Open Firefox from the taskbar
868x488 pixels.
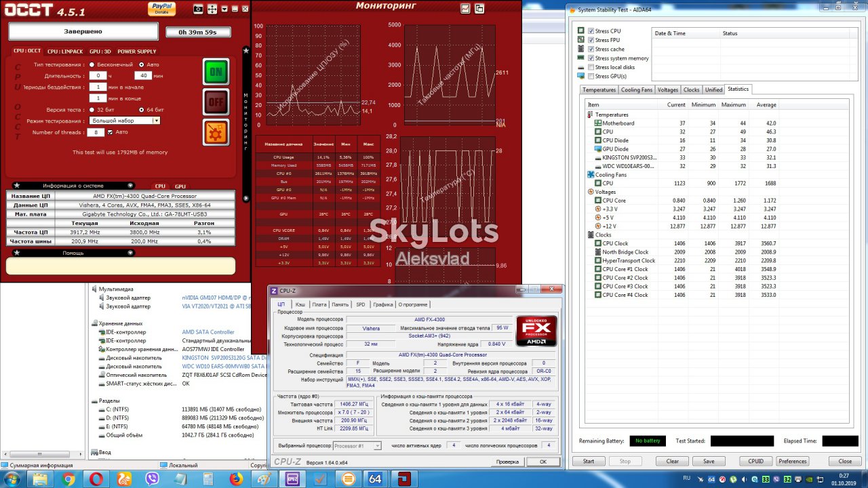click(235, 479)
